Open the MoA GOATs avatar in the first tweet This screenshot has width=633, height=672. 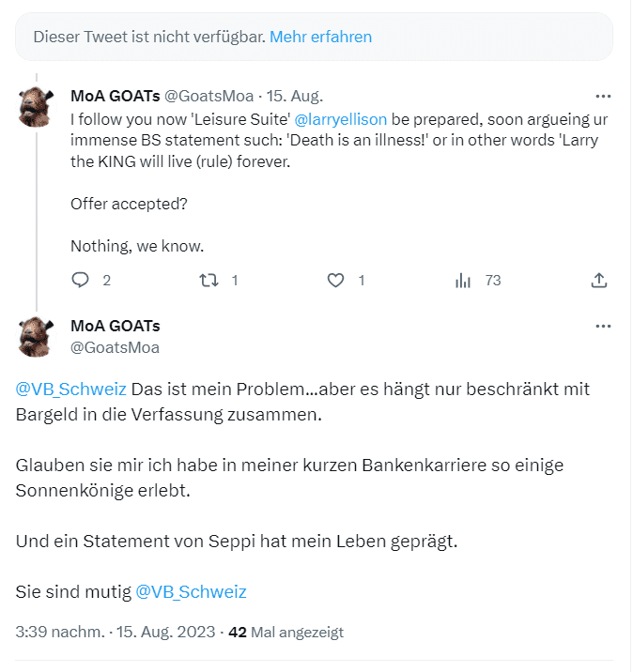click(36, 107)
